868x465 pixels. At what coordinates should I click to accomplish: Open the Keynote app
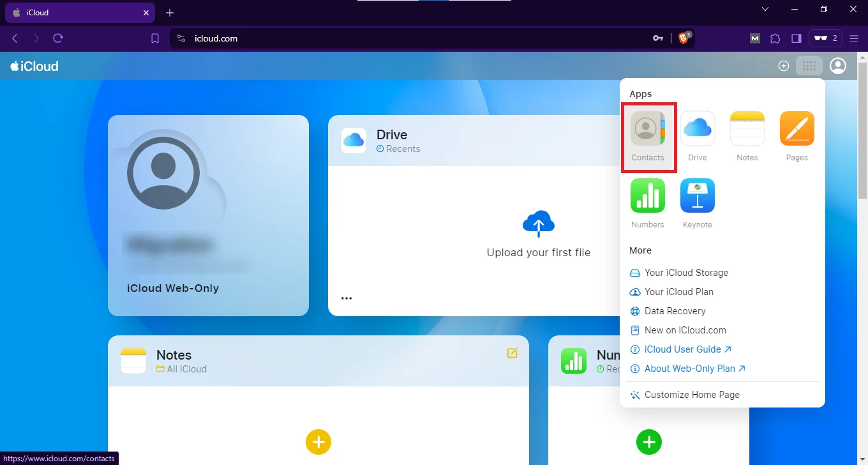pyautogui.click(x=698, y=204)
